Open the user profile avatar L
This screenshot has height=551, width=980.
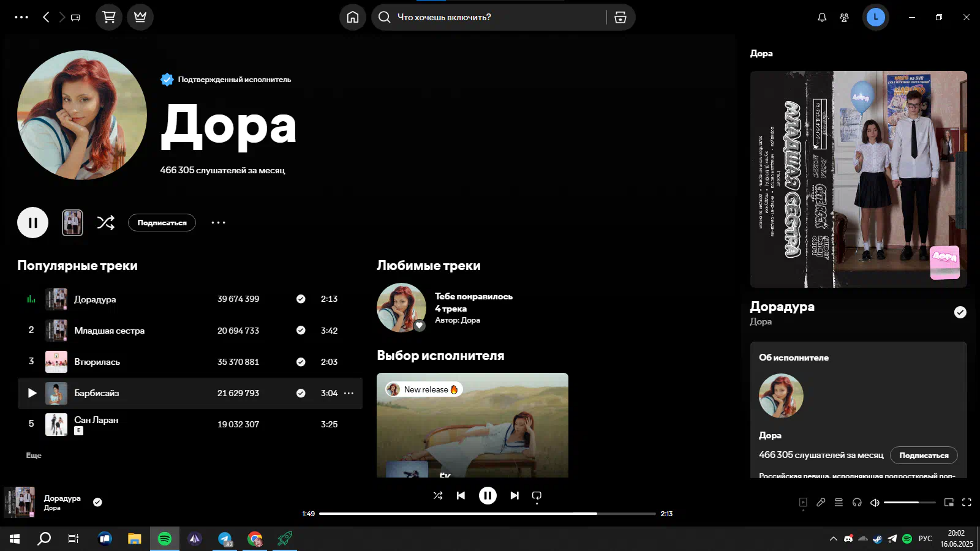[x=876, y=17]
